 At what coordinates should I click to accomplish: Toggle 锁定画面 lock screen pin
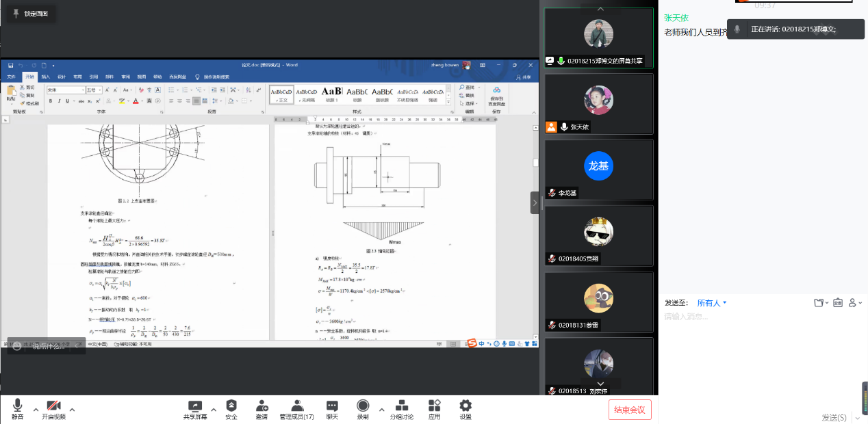pyautogui.click(x=29, y=14)
